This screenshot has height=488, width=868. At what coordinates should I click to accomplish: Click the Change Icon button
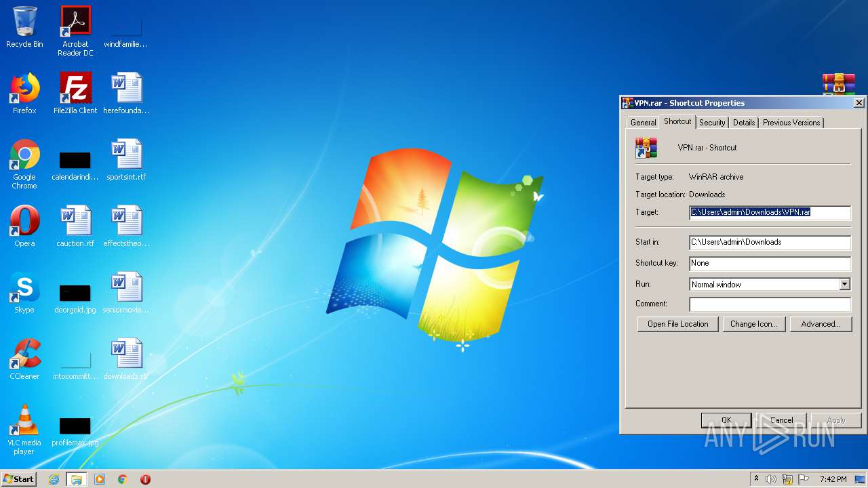754,324
